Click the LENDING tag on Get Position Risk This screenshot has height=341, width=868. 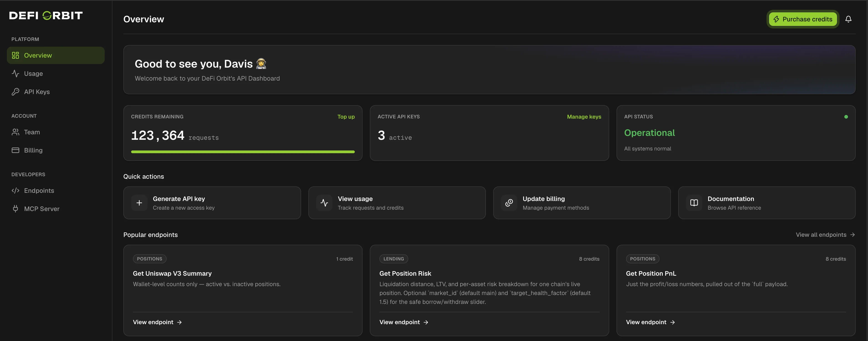pyautogui.click(x=393, y=259)
